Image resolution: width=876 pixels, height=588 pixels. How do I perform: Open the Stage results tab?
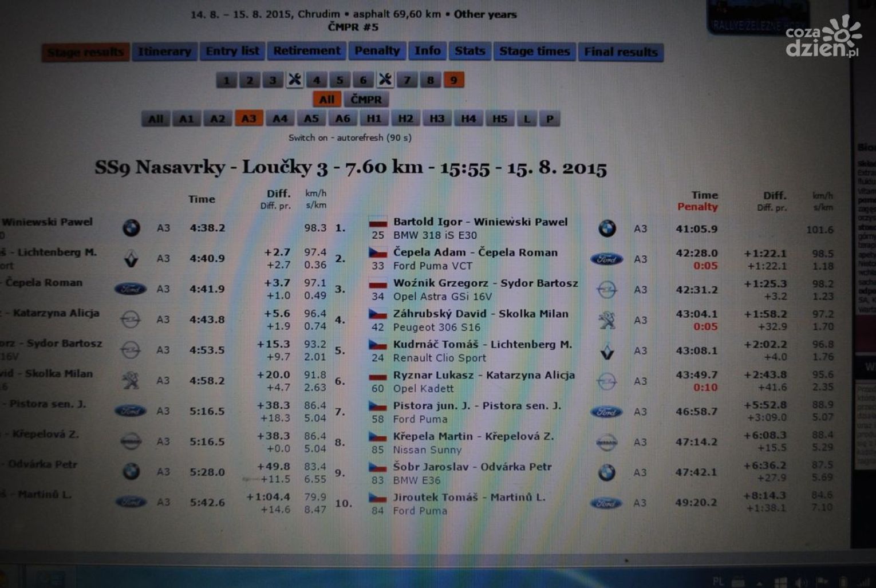tap(85, 52)
